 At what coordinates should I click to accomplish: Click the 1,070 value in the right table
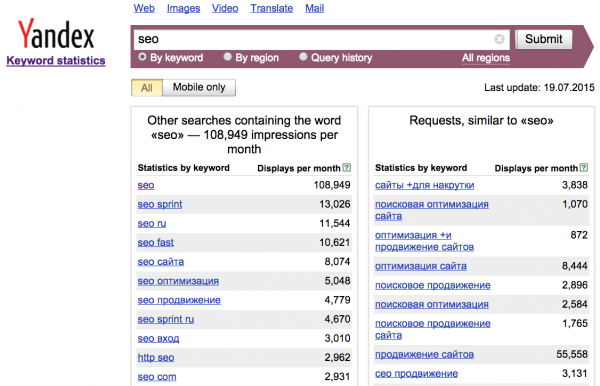(574, 204)
